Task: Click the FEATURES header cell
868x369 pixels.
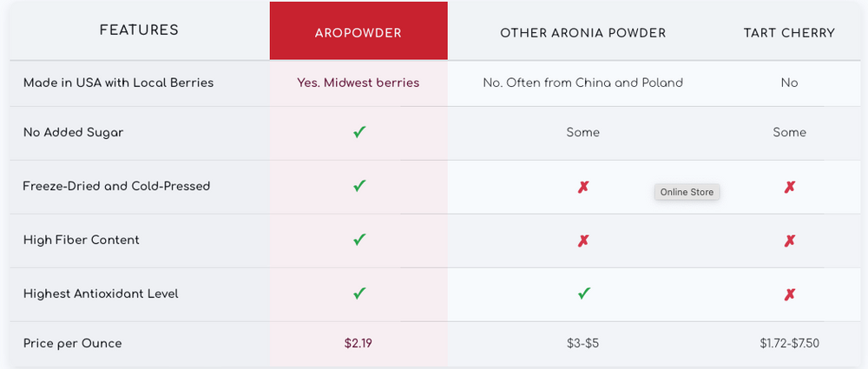Action: pyautogui.click(x=139, y=30)
